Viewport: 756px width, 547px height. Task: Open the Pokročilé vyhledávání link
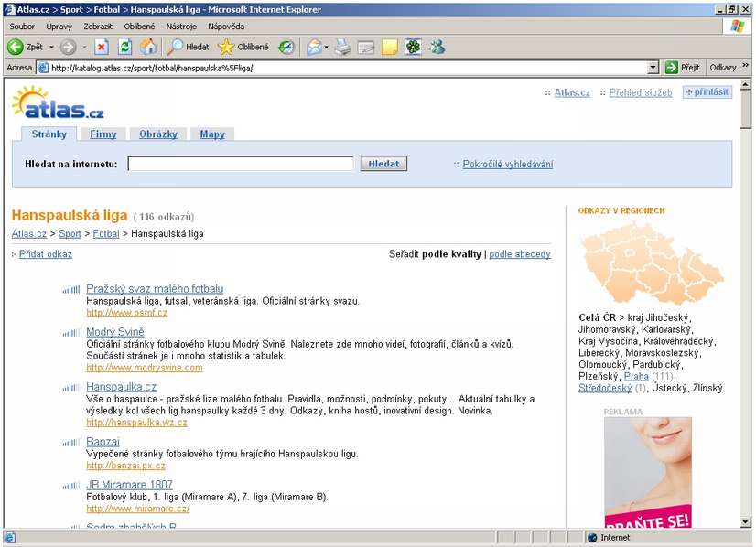tap(508, 164)
